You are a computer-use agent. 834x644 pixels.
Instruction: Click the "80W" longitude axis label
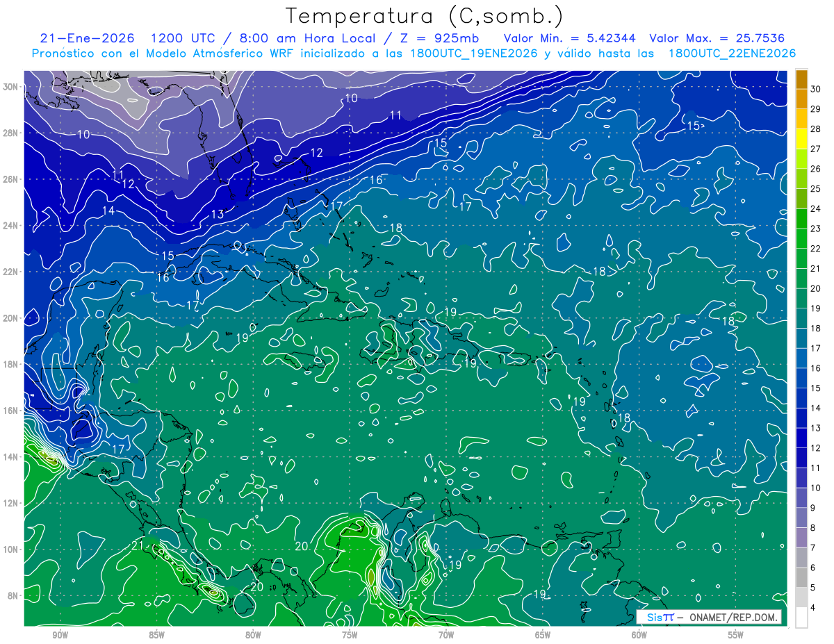(x=253, y=636)
